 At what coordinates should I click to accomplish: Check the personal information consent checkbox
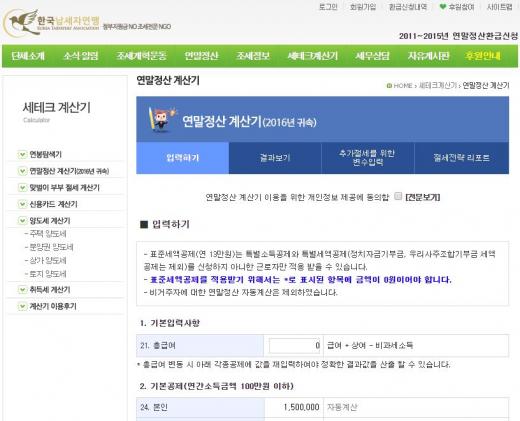(398, 196)
